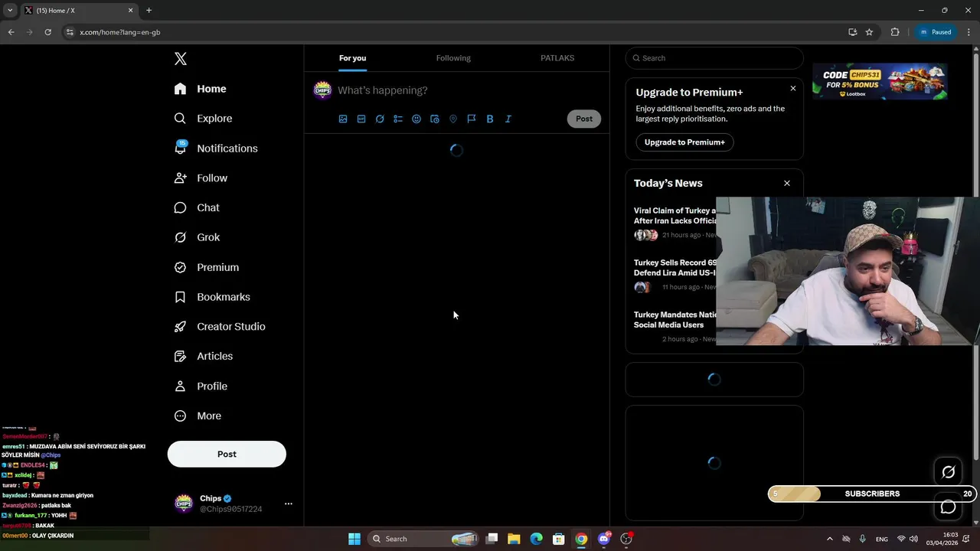Viewport: 980px width, 551px height.
Task: Go back in the browser
Action: coord(11,32)
